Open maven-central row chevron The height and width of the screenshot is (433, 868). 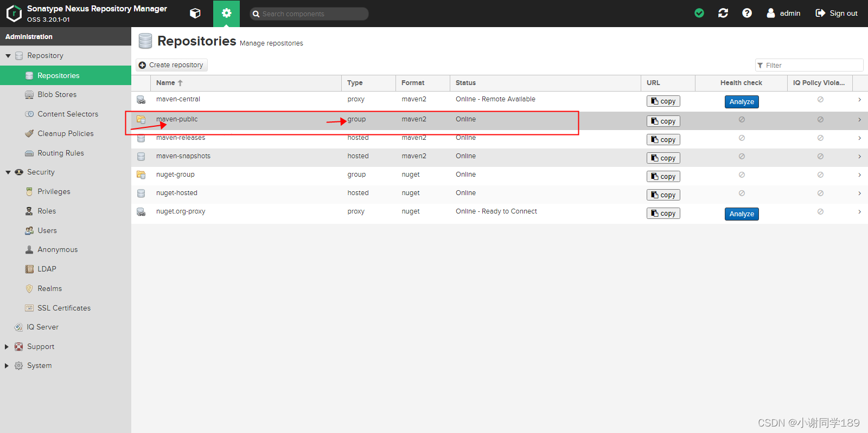[860, 100]
